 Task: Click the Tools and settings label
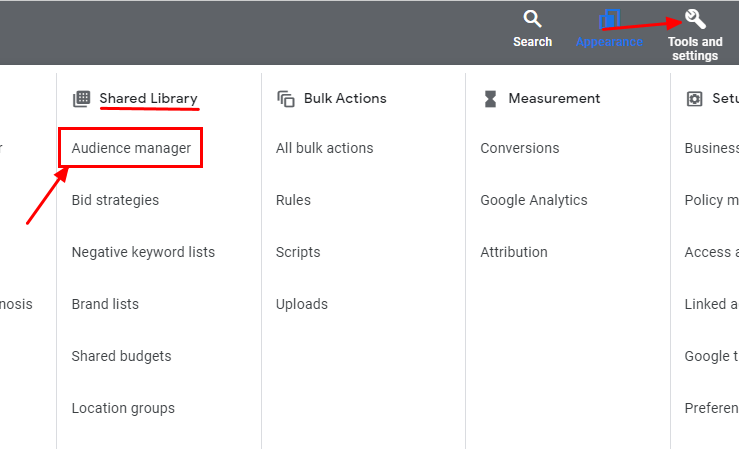pyautogui.click(x=695, y=49)
